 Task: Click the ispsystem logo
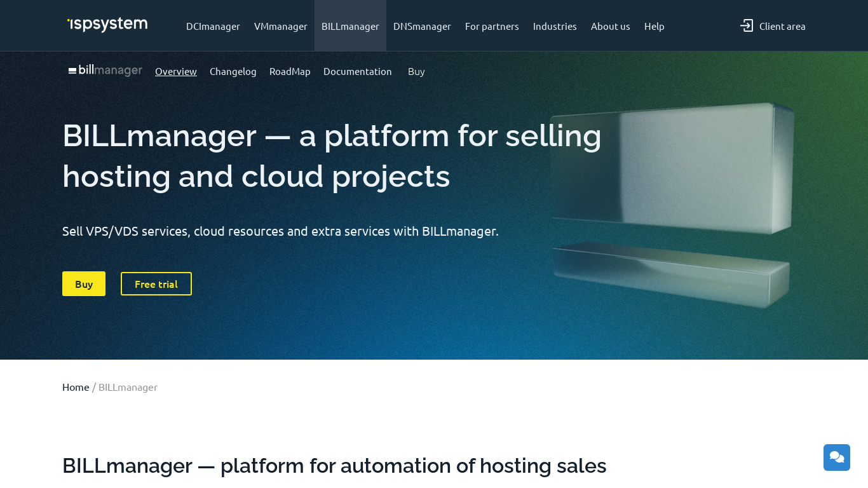pos(107,25)
